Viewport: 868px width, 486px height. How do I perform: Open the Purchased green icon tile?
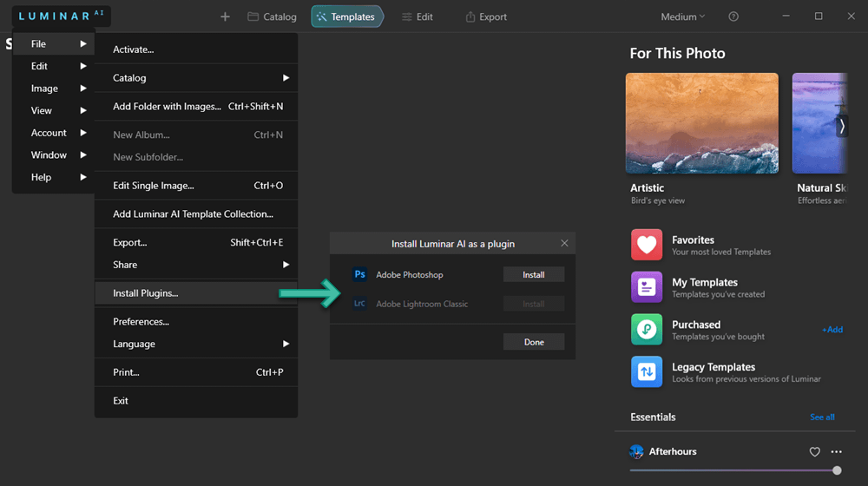pos(647,329)
